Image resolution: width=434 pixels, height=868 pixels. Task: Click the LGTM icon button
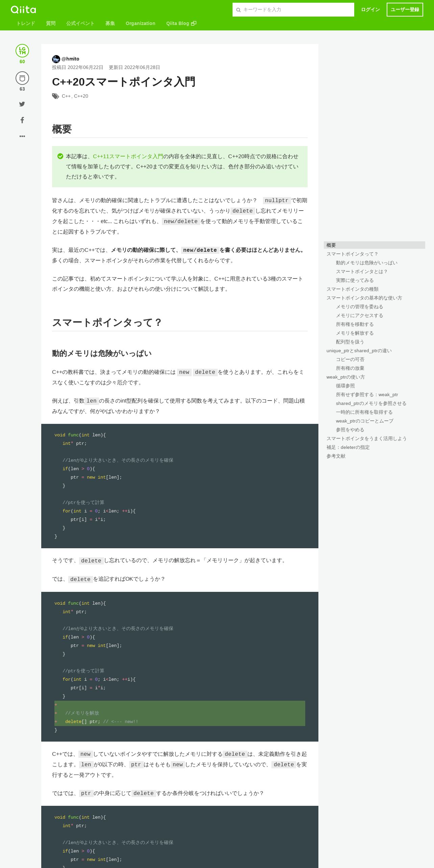22,51
